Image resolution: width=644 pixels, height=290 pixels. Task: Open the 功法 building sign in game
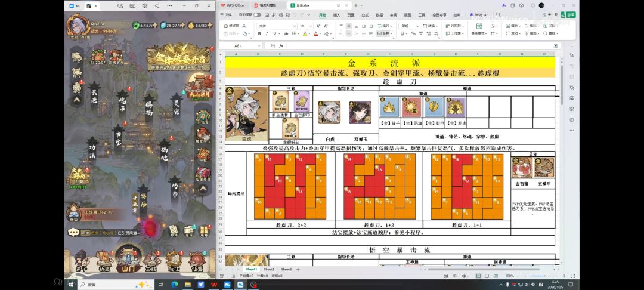[92, 150]
